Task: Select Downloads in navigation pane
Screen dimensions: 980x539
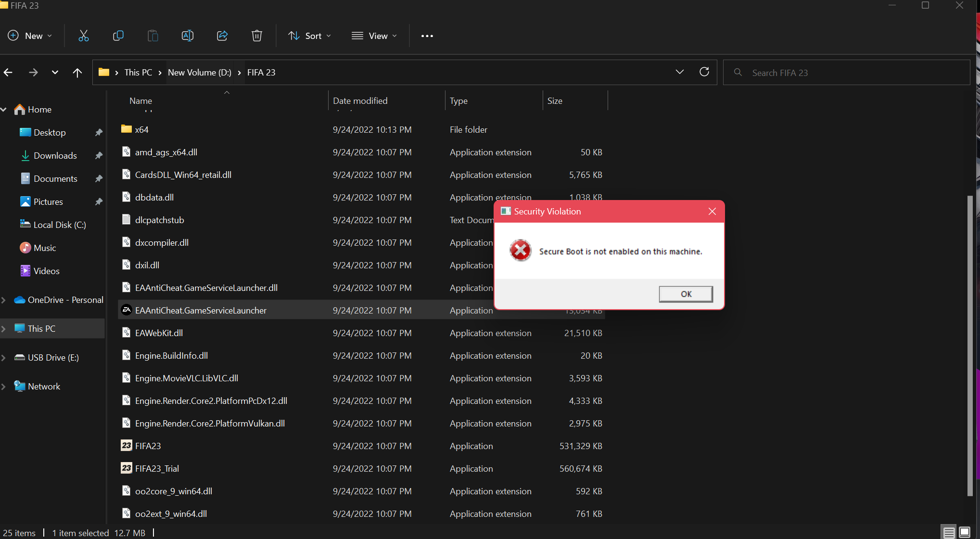Action: point(55,156)
